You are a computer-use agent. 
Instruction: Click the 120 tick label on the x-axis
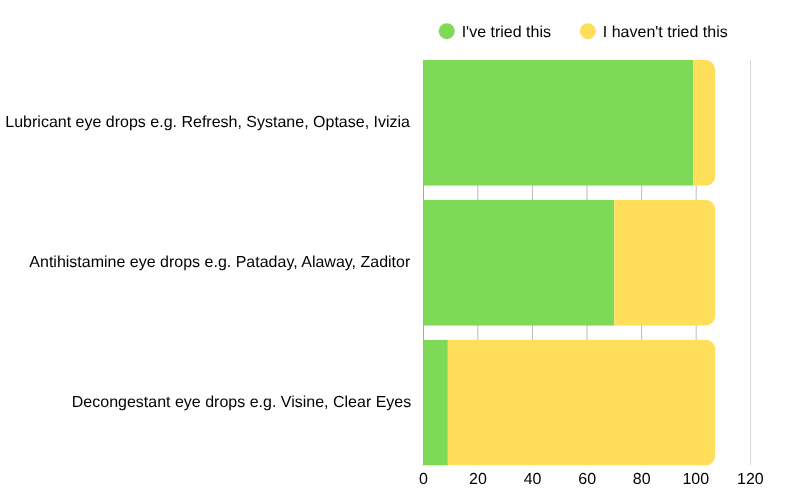pyautogui.click(x=750, y=478)
